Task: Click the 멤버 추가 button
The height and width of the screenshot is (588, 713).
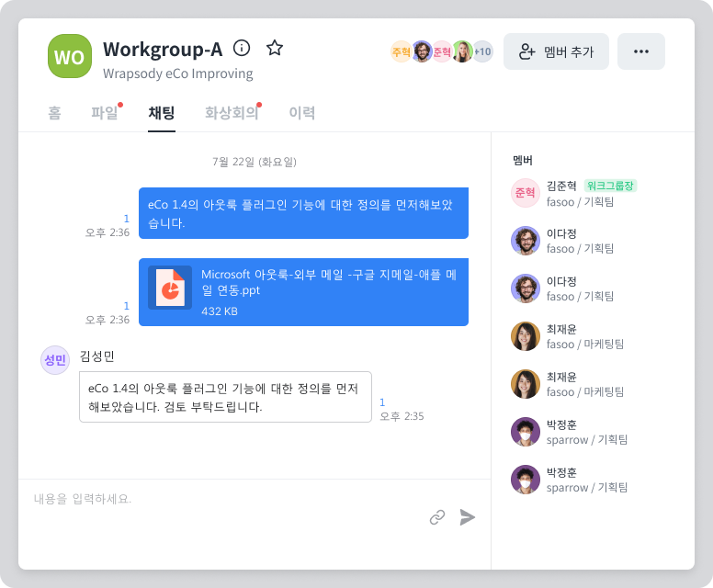Action: pyautogui.click(x=556, y=51)
